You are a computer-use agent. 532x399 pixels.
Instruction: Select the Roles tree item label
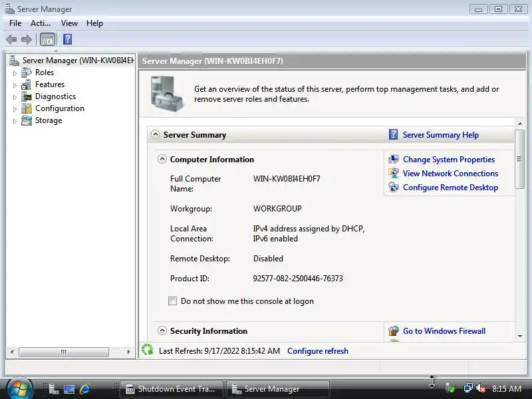click(x=45, y=72)
